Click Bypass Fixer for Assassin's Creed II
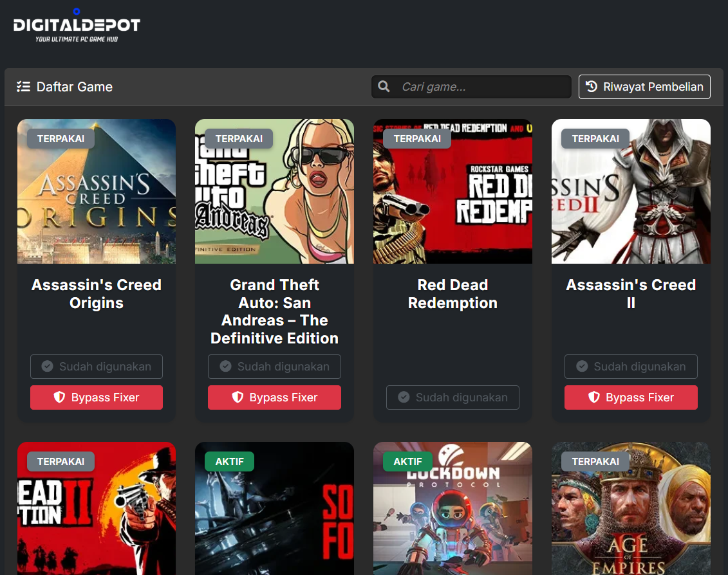Screen dimensions: 728x575 tap(631, 397)
